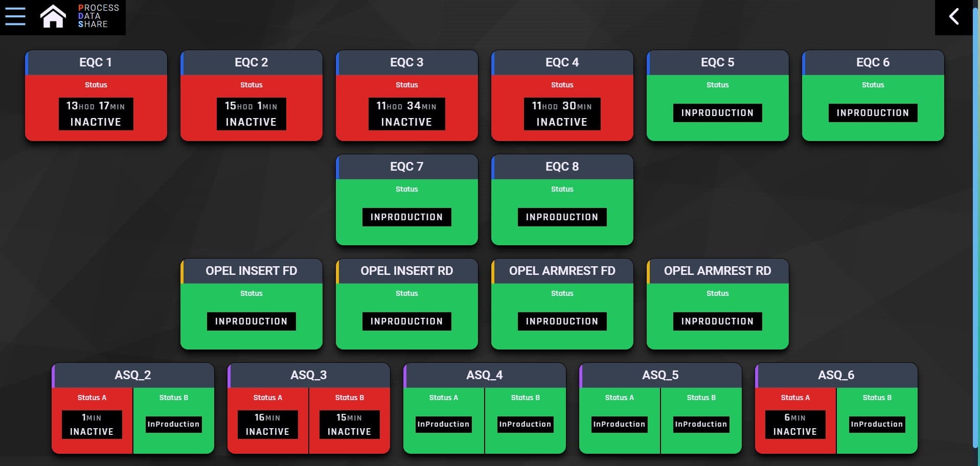Screen dimensions: 980x466
Task: Collapse panel with the back chevron
Action: coord(953,17)
